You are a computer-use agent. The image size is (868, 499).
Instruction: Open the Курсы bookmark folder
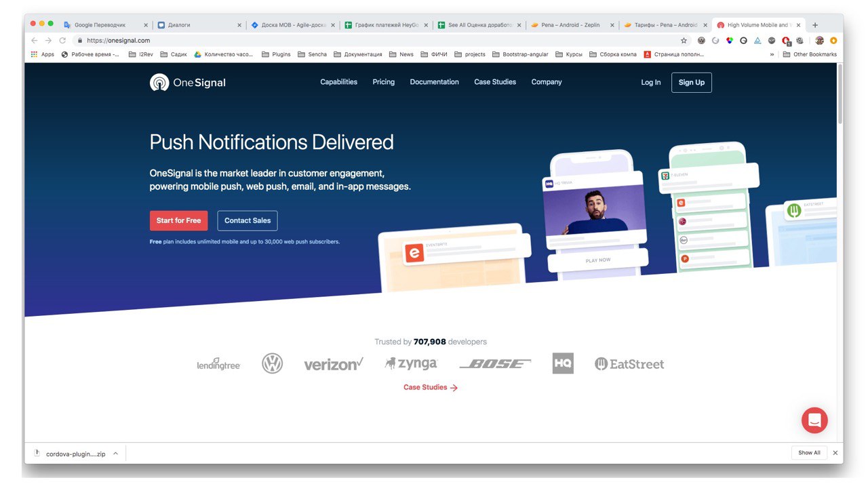pos(568,54)
